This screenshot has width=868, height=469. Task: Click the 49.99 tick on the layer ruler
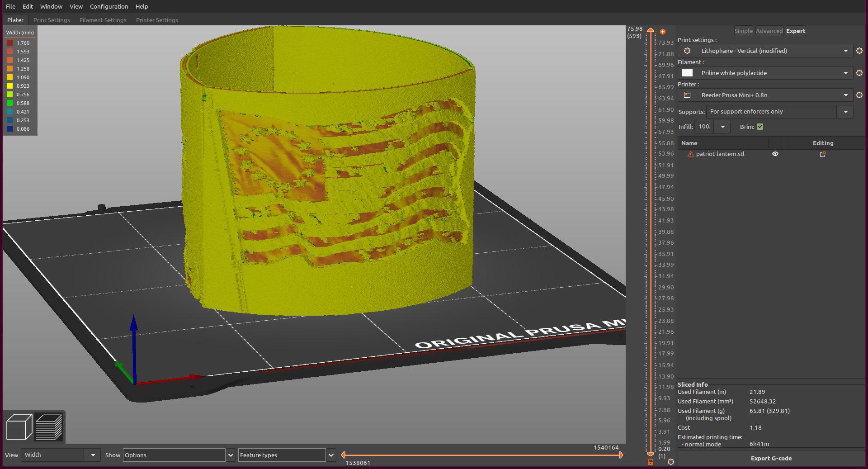pos(666,176)
